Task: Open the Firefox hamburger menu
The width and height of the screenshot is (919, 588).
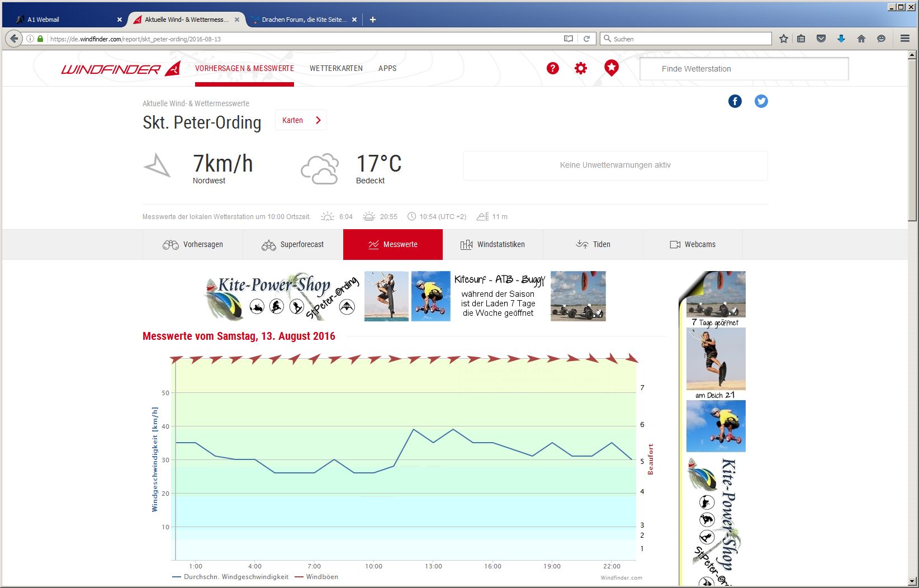Action: tap(904, 39)
